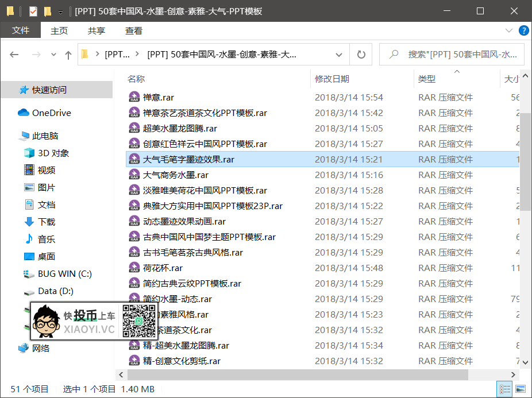The image size is (532, 398).
Task: Open the 文件 (File) menu
Action: point(21,30)
